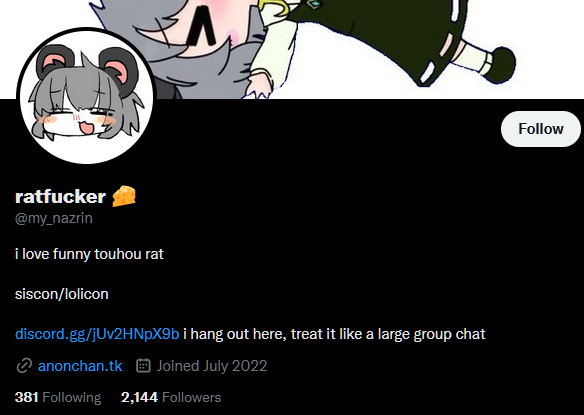
Task: Click the Follow button
Action: click(540, 129)
